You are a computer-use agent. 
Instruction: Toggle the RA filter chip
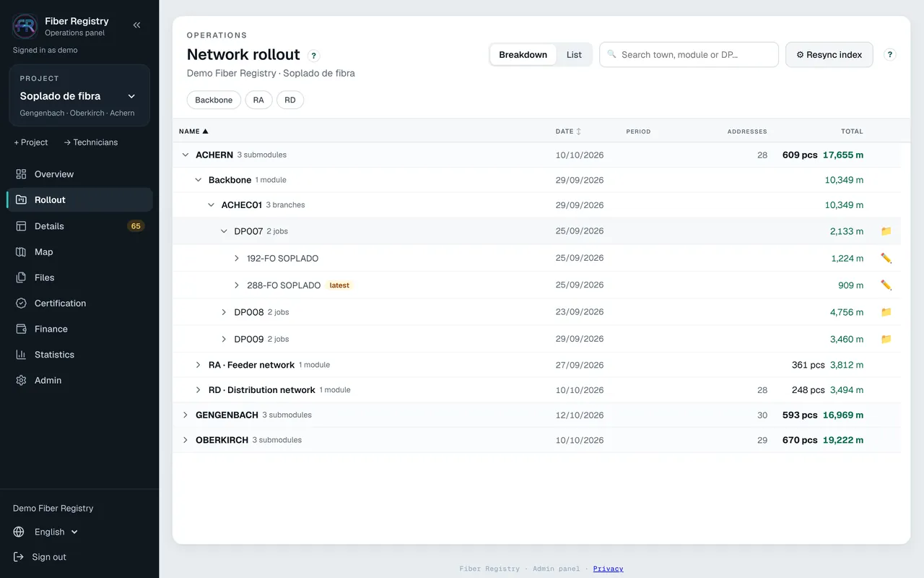(258, 100)
